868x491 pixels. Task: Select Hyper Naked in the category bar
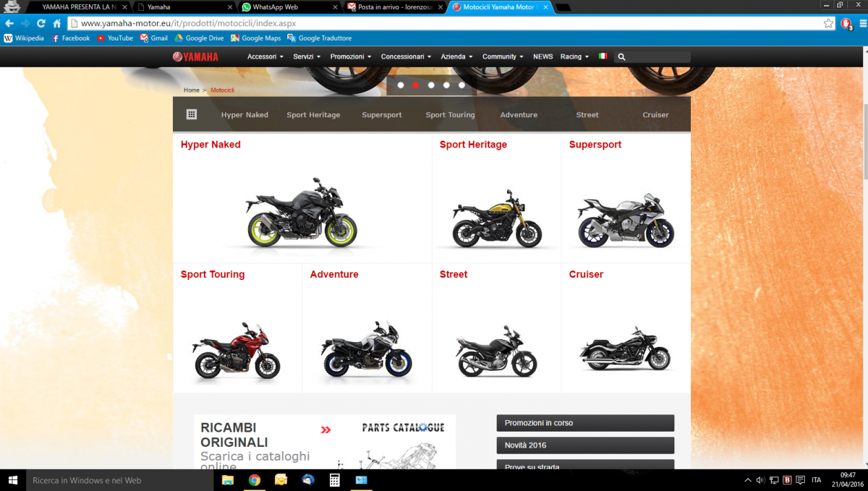pos(244,115)
